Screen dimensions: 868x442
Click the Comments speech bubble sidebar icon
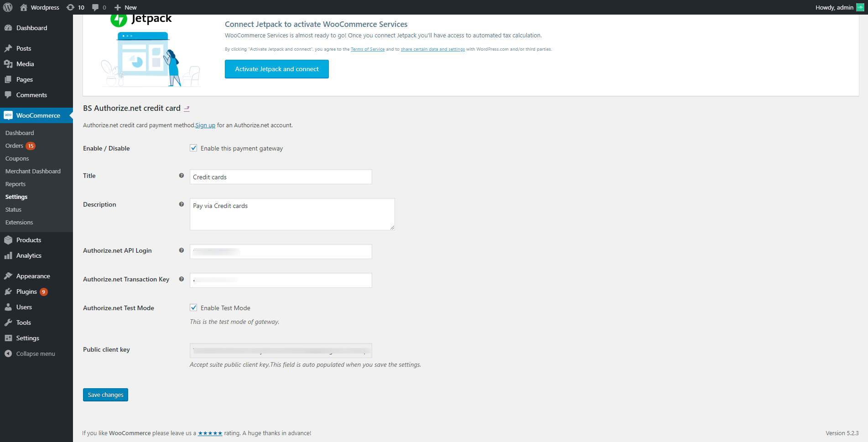8,95
